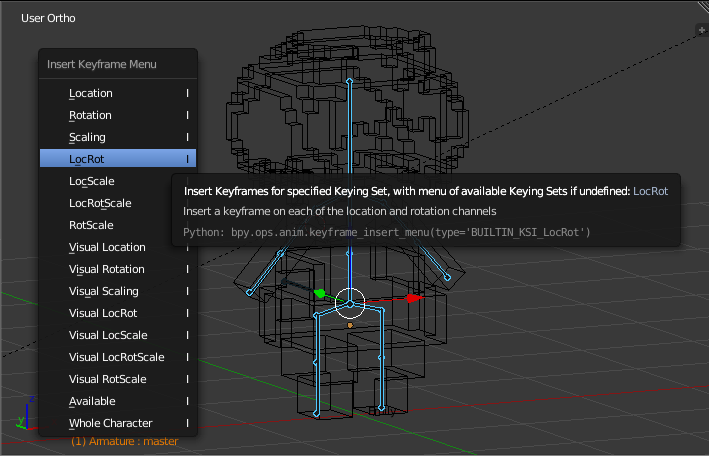Select Visual LocRot keying set

pos(118,313)
